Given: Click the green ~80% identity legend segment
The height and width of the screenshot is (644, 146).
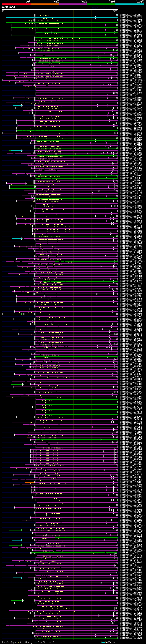Looking at the screenshot, I should point(101,4).
